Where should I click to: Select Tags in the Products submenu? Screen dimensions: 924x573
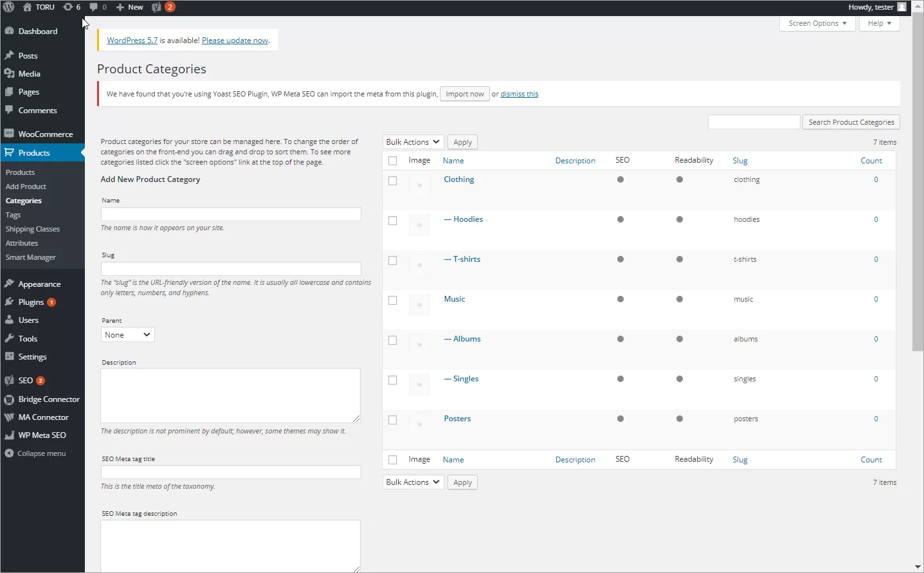click(13, 215)
